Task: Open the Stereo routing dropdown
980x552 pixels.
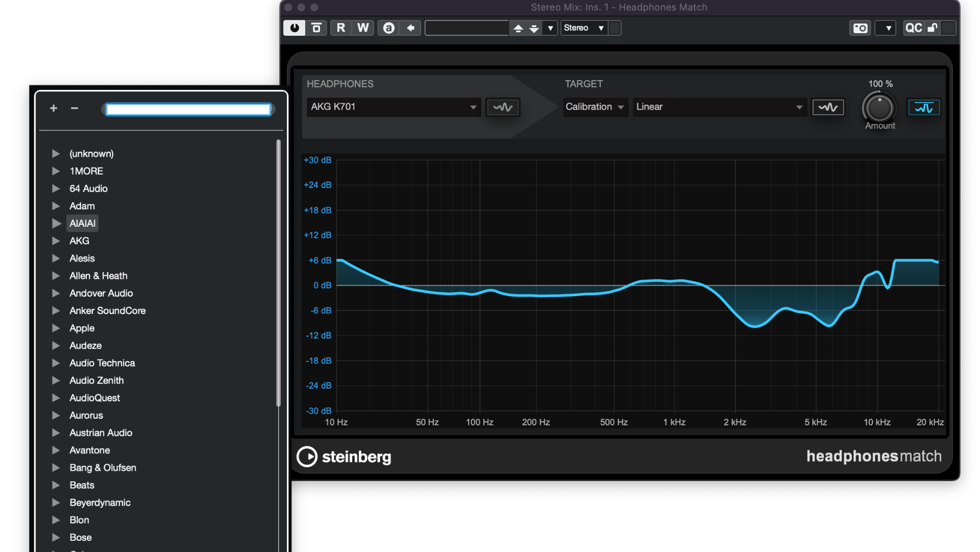Action: (x=584, y=28)
